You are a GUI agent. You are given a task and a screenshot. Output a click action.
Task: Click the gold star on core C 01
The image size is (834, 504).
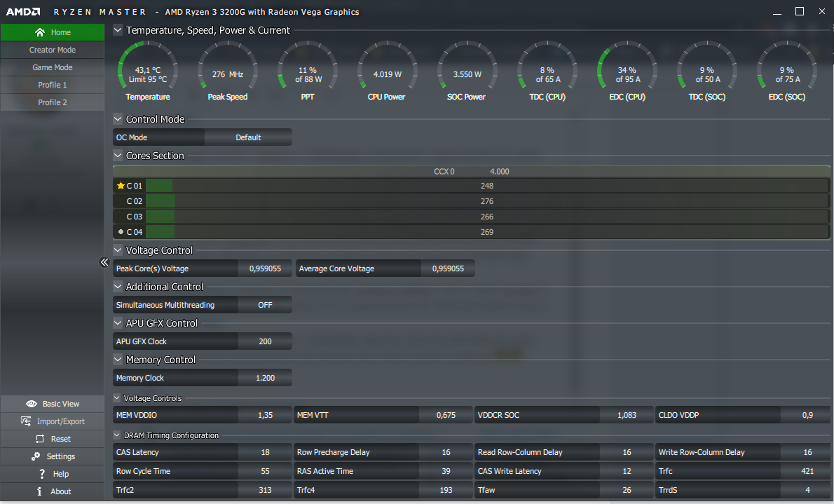(121, 186)
